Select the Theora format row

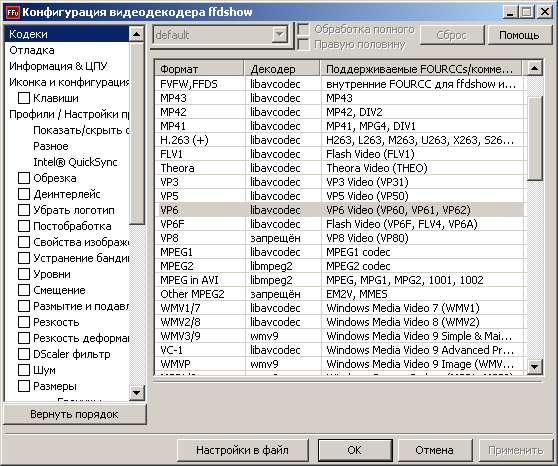(339, 168)
